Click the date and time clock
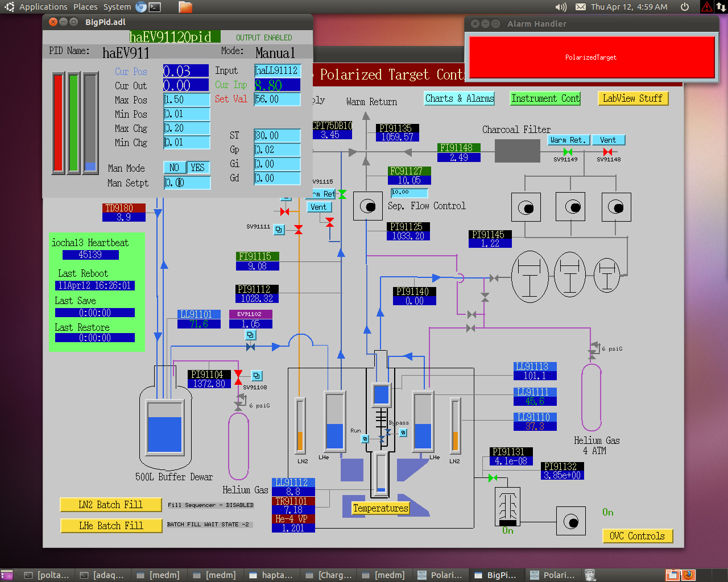728x582 pixels. (x=629, y=7)
